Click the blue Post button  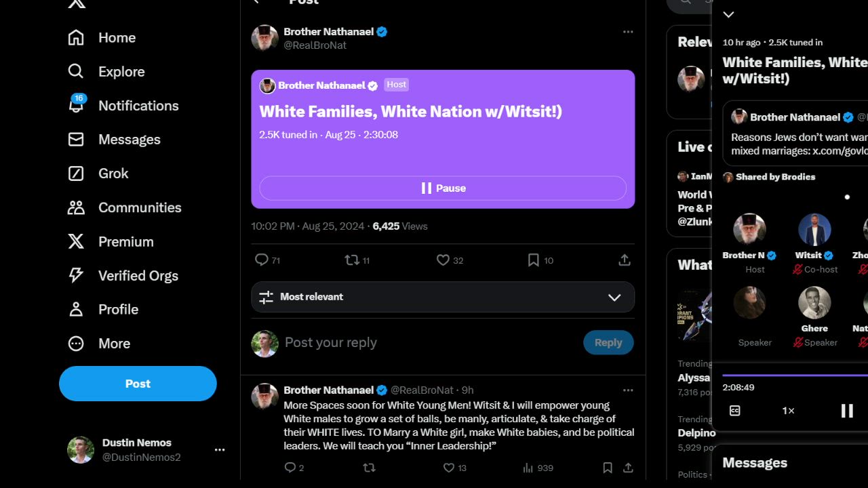pos(138,384)
